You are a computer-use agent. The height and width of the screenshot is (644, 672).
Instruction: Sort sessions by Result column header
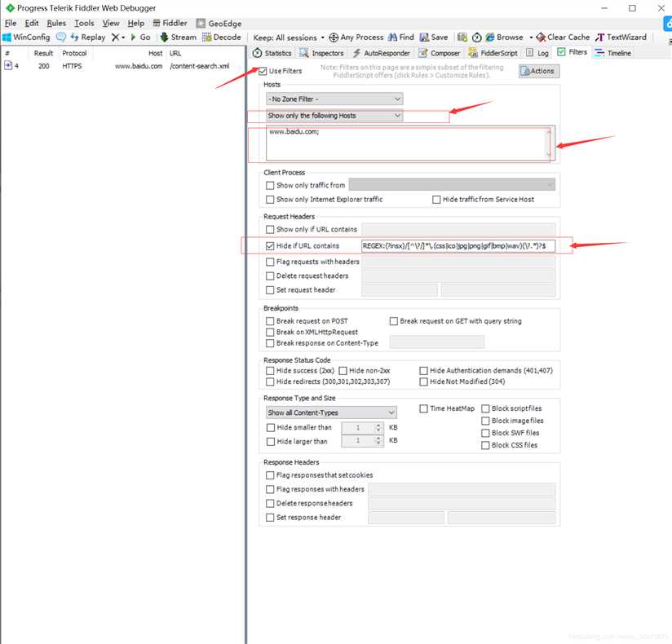click(43, 53)
